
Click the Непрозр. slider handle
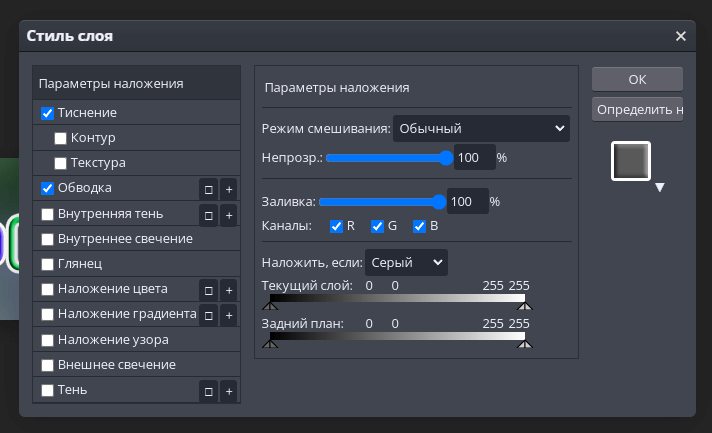click(x=446, y=158)
